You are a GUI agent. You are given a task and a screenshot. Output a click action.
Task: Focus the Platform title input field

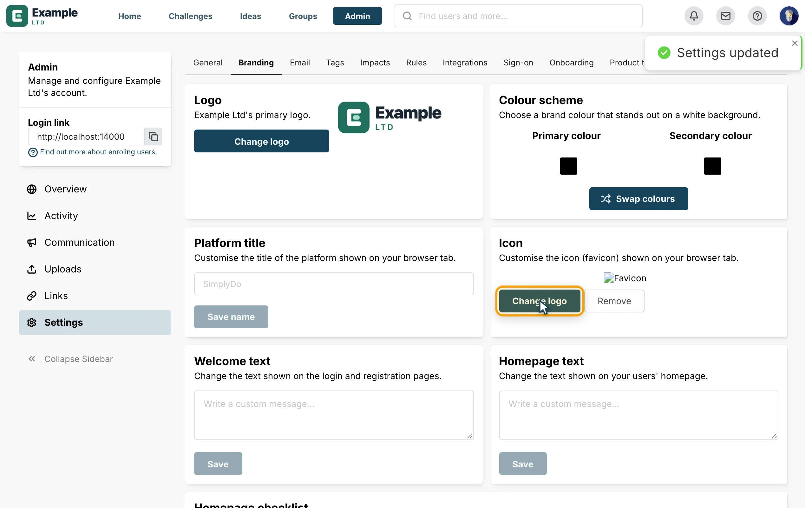(334, 284)
